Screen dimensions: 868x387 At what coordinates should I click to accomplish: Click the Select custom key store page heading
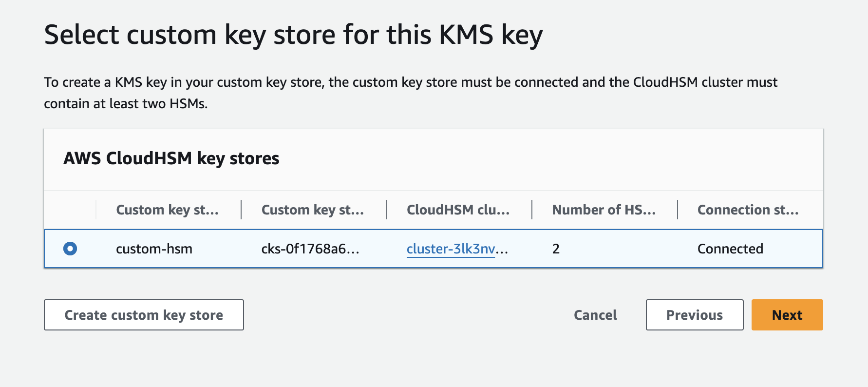point(293,35)
